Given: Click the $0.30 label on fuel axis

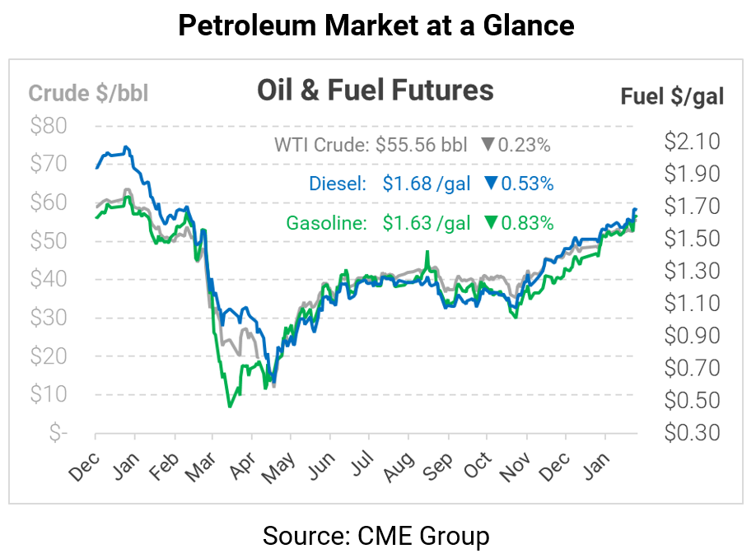Looking at the screenshot, I should point(692,432).
